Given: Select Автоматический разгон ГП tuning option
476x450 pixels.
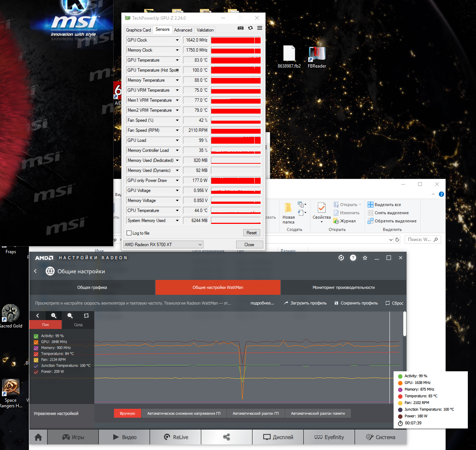Looking at the screenshot, I should point(256,413).
